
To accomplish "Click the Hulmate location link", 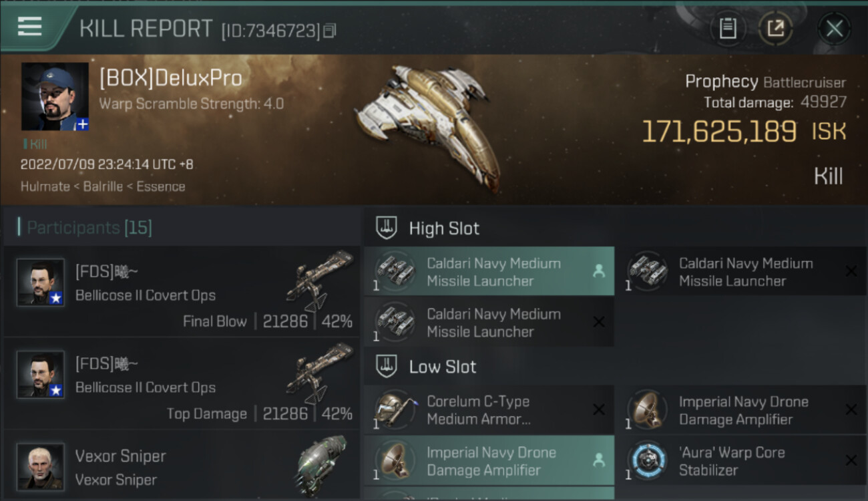I will [46, 186].
